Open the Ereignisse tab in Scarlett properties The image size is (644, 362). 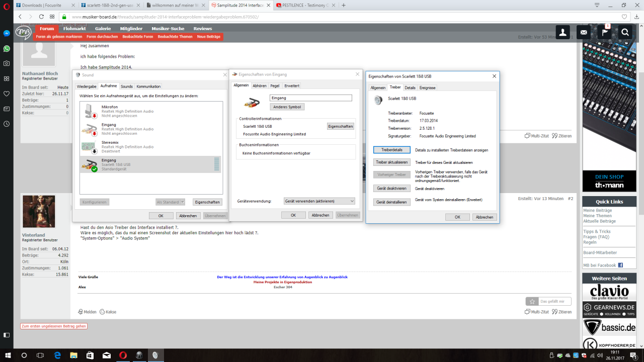(428, 87)
